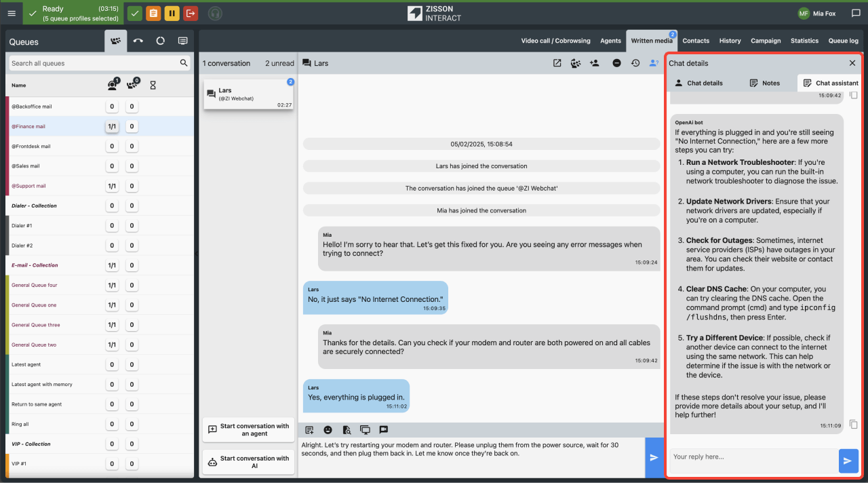
Task: Toggle the yellow pause status button
Action: pos(172,13)
